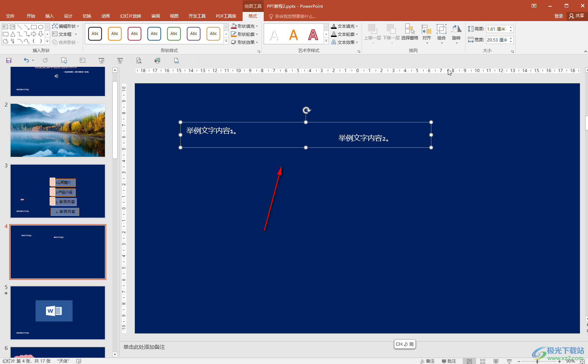Start Slide Show from status bar

[509, 361]
